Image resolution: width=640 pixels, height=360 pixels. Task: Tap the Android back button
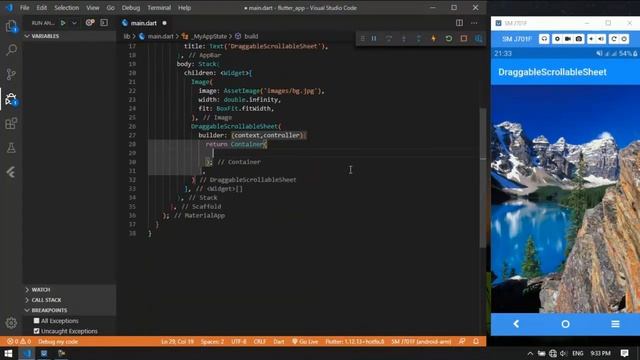pyautogui.click(x=516, y=324)
